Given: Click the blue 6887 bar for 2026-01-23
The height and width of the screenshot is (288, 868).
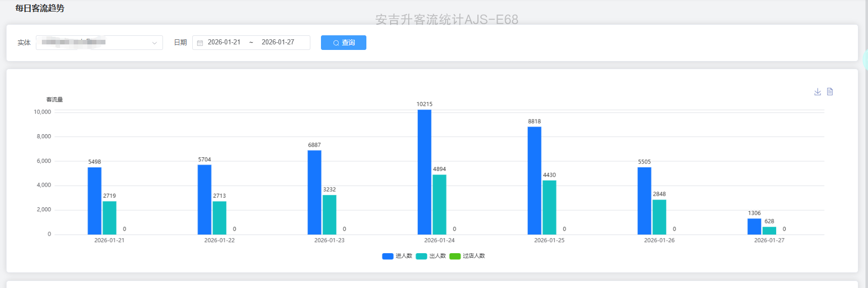Looking at the screenshot, I should pos(314,192).
